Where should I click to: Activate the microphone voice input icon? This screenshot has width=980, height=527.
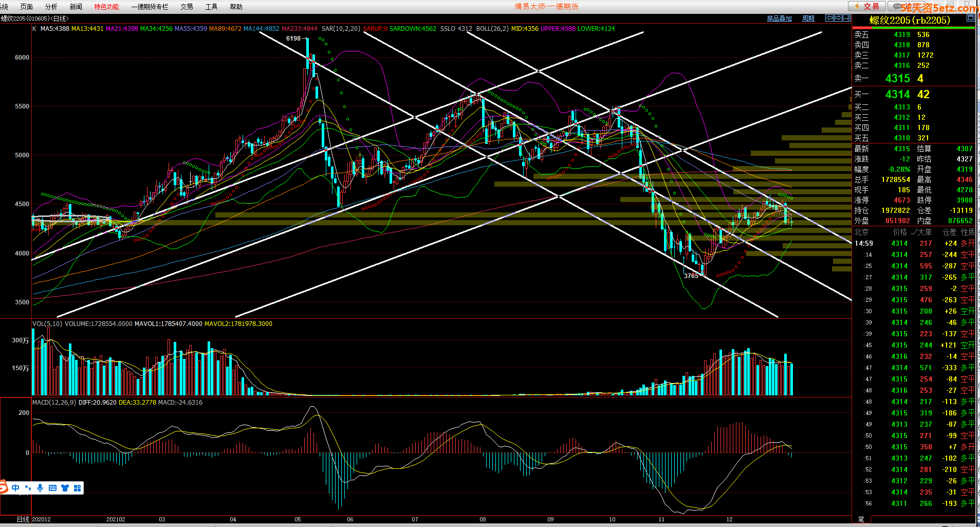coord(40,488)
